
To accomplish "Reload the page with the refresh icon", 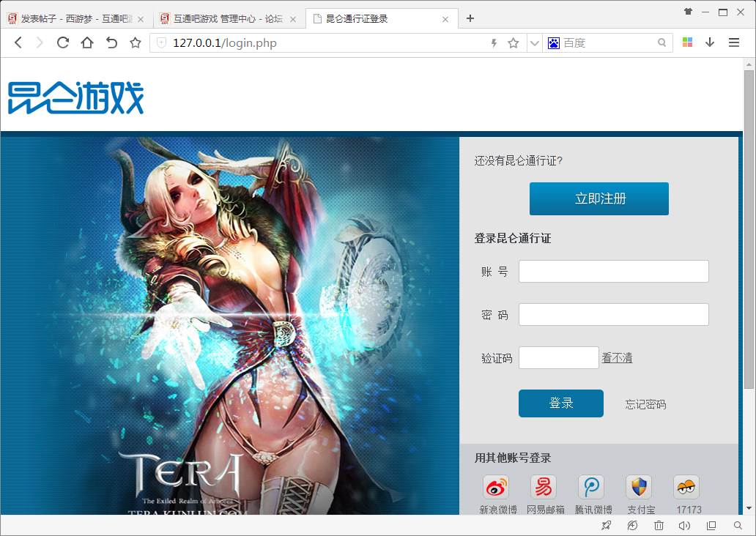I will pyautogui.click(x=63, y=43).
